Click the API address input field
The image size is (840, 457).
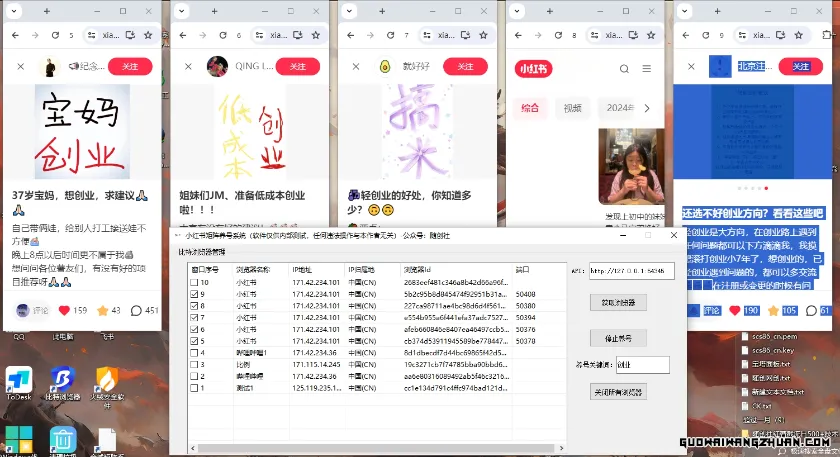(x=632, y=271)
